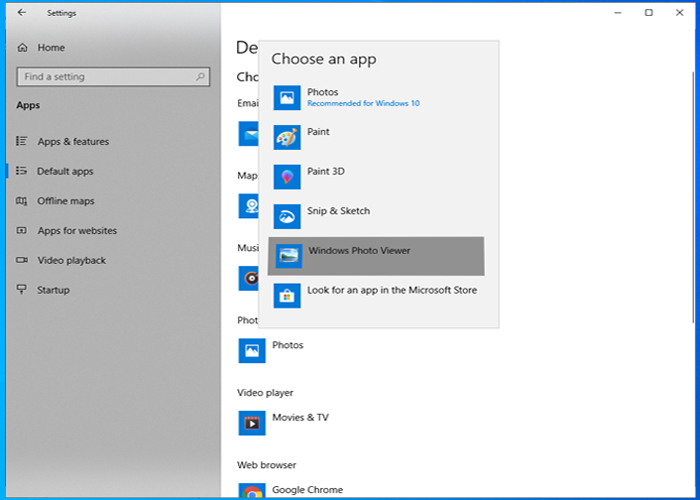Click the "Video player" label
This screenshot has width=700, height=500.
[265, 393]
